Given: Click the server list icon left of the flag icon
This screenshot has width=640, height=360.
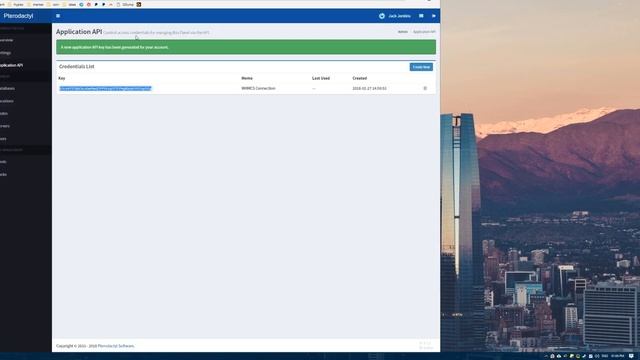Looking at the screenshot, I should pyautogui.click(x=421, y=16).
